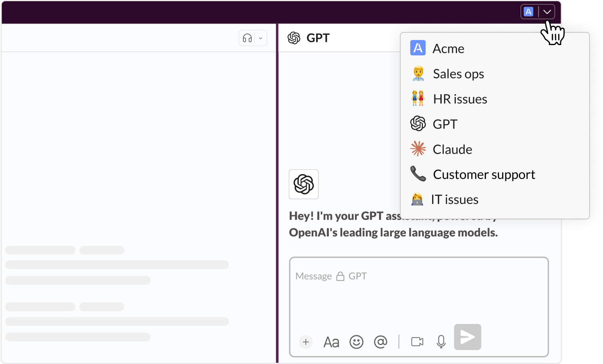Choose Customer support from the dropdown
This screenshot has height=364, width=603.
pyautogui.click(x=495, y=174)
